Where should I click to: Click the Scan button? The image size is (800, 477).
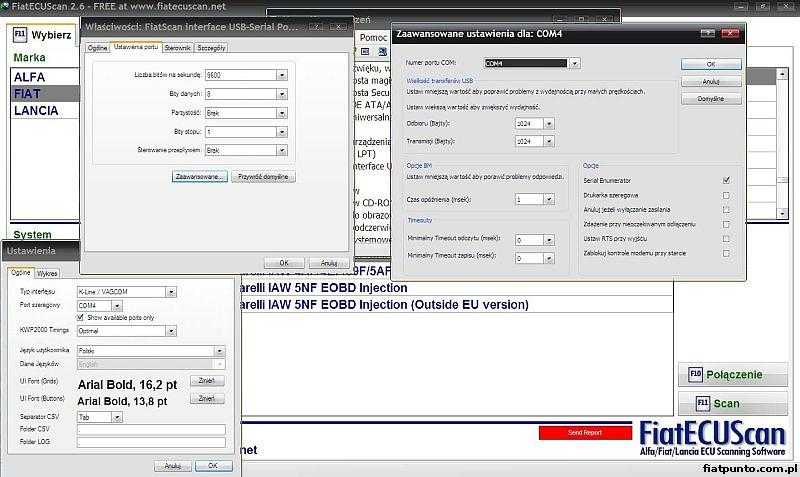[x=733, y=404]
